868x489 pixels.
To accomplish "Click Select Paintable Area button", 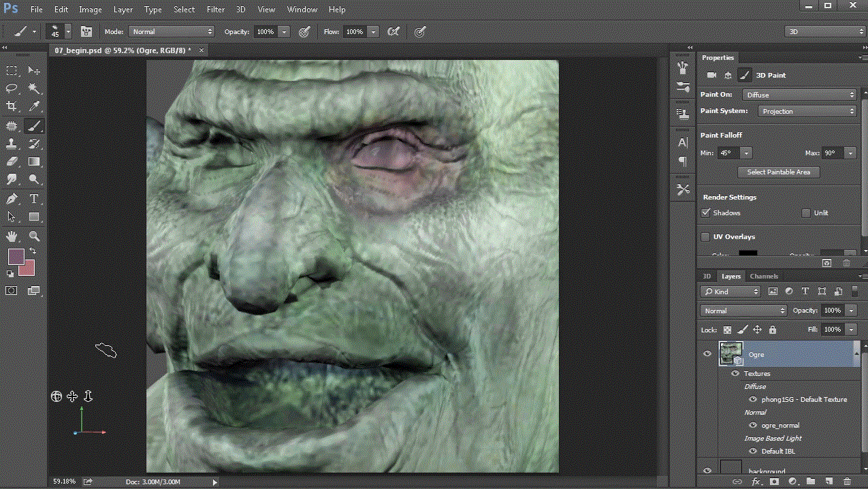I will pyautogui.click(x=779, y=172).
